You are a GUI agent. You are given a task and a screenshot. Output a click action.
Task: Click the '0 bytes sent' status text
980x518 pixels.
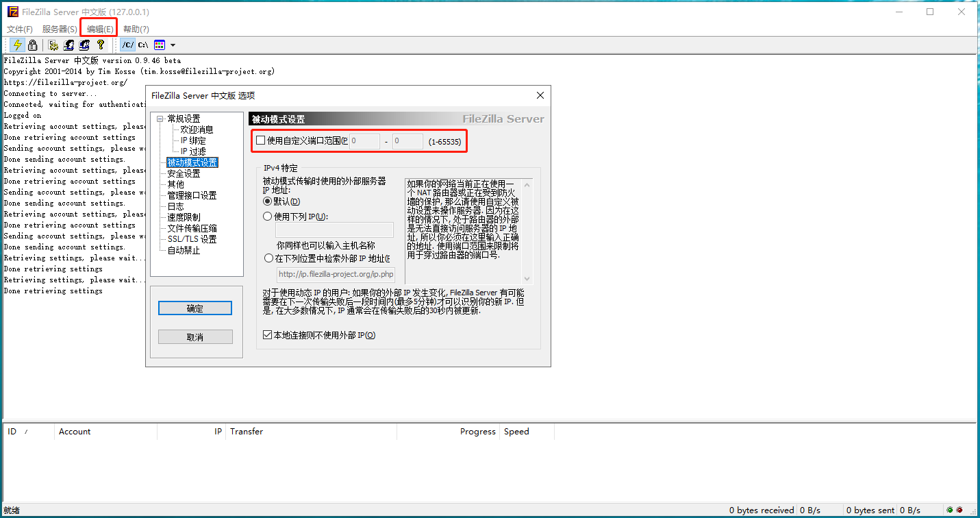870,510
